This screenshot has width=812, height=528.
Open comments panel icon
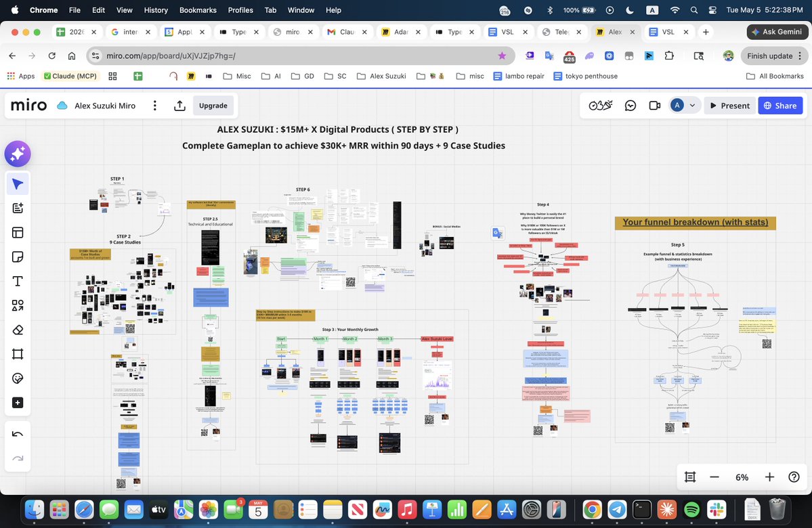click(631, 106)
